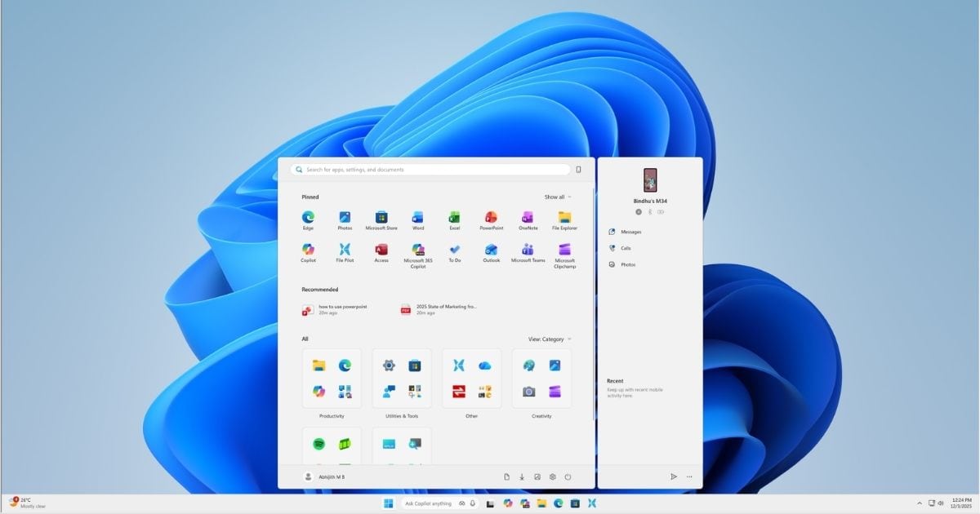Show hidden icons chevron in system tray
The height and width of the screenshot is (514, 980).
click(x=920, y=503)
